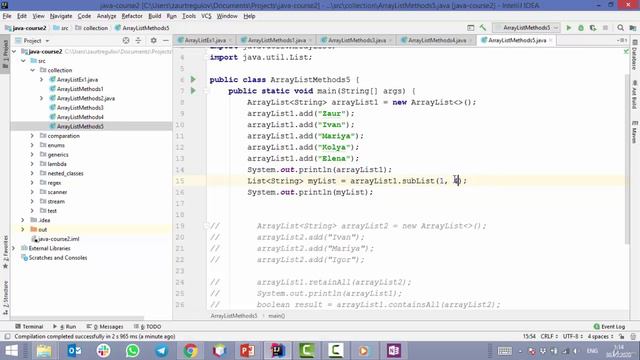Open Search Everywhere magnifier icon
Screen dimensions: 640x360
click(620, 28)
